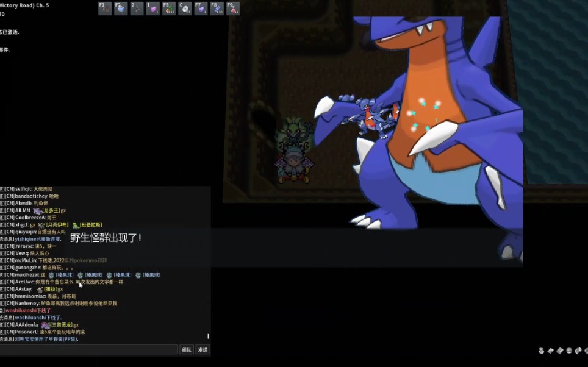588x367 pixels.
Task: Click the [尼多王] Pokémon link in chat
Action: pyautogui.click(x=51, y=211)
